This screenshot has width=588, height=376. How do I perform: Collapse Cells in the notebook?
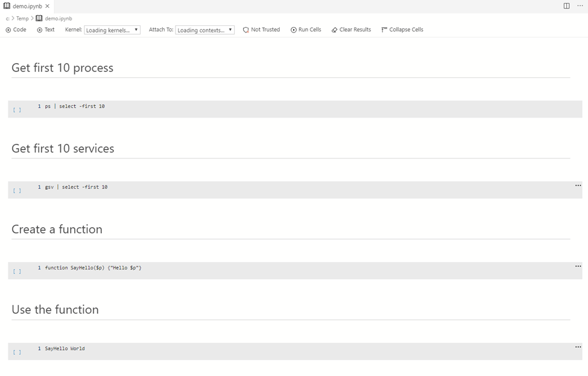pos(402,30)
